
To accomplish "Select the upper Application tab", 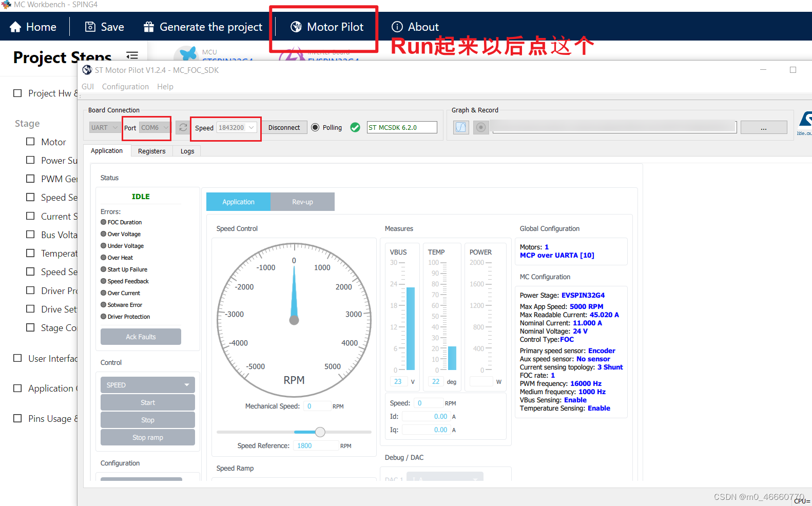I will coord(107,150).
